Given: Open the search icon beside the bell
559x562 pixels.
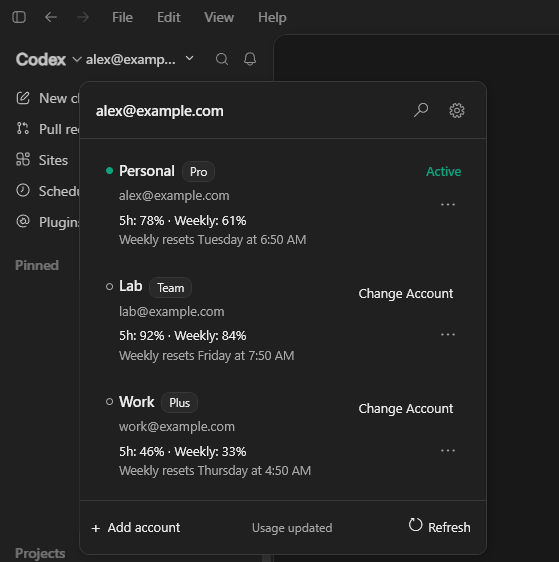Looking at the screenshot, I should coord(222,59).
